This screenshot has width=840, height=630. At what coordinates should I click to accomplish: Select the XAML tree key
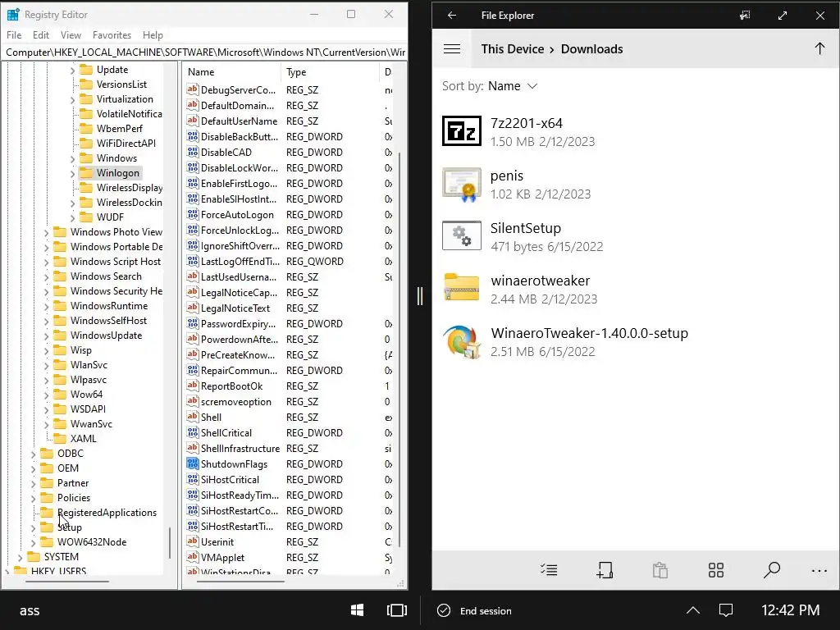(83, 439)
